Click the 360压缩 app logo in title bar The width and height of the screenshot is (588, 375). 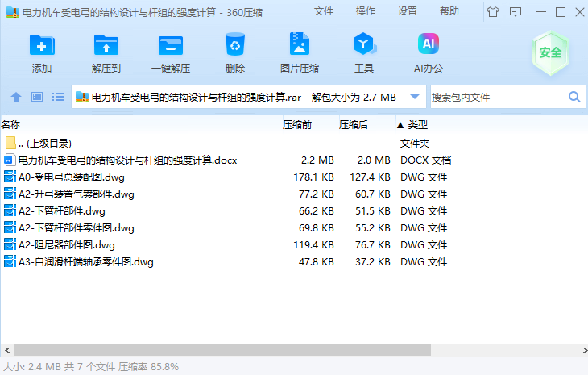tap(13, 12)
